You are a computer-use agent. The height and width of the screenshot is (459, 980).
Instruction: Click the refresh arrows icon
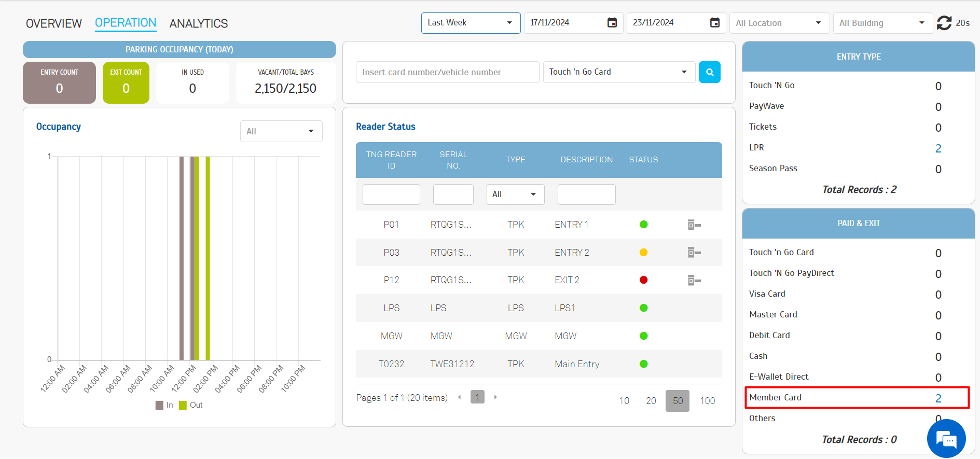pos(944,23)
